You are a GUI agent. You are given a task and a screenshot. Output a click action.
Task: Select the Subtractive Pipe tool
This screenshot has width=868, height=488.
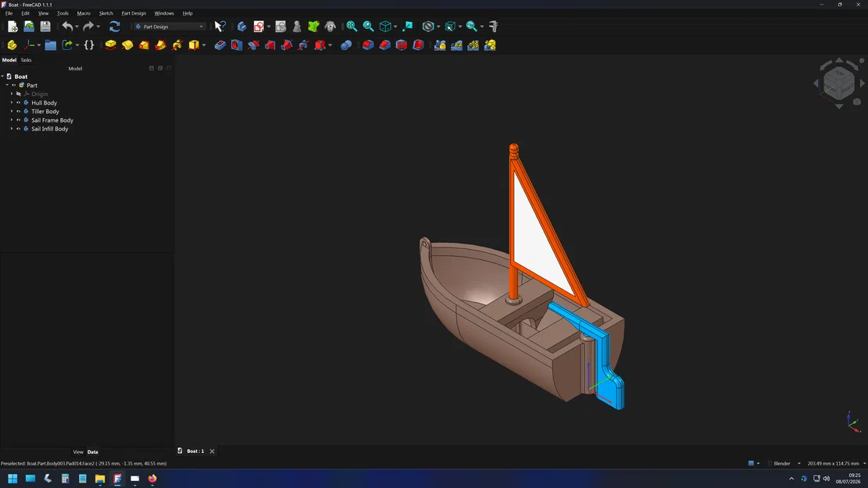[x=287, y=45]
